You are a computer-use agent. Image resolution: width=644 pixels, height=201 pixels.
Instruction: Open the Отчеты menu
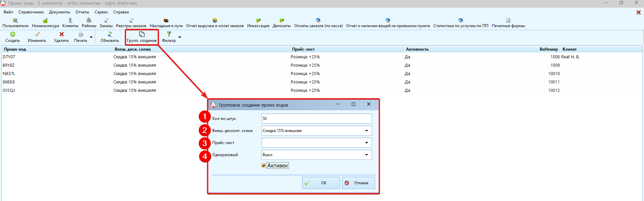point(82,12)
